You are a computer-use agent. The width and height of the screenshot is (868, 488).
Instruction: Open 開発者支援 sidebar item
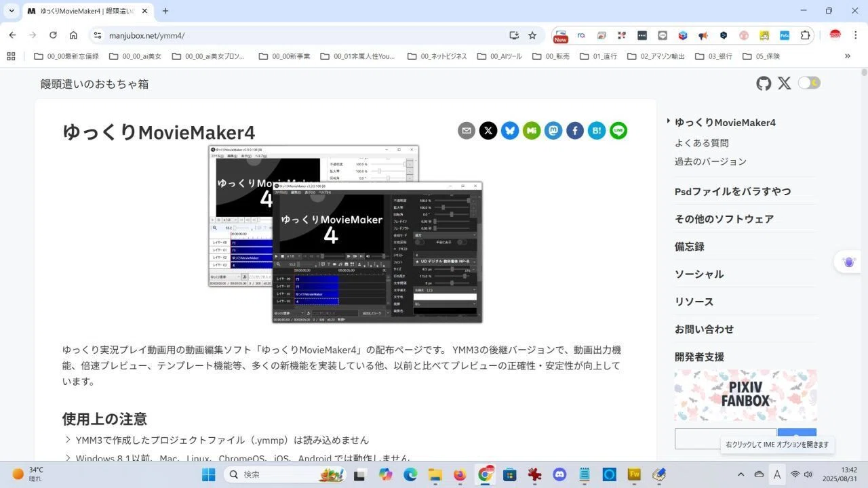(699, 357)
